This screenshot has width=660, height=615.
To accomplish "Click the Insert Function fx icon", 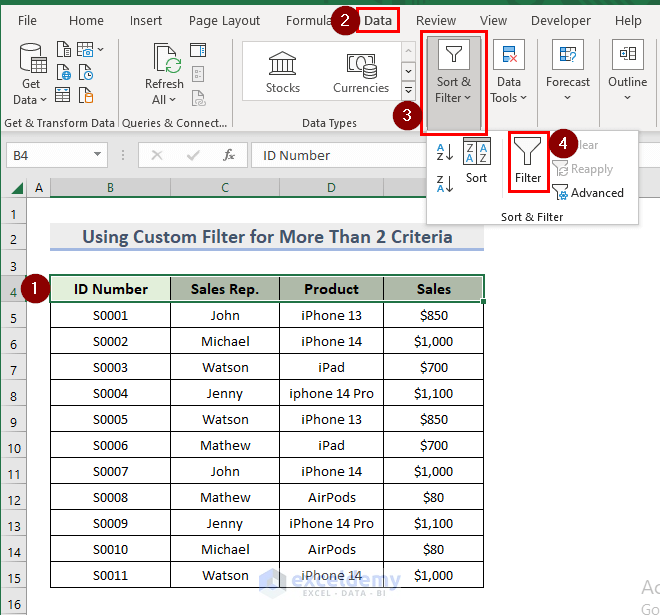I will (228, 155).
